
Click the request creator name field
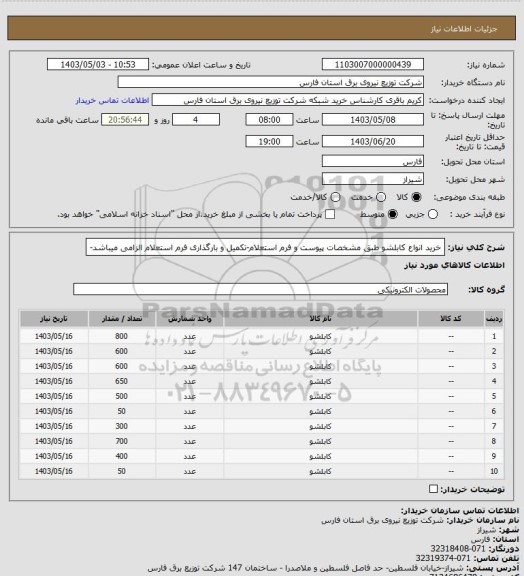point(288,100)
